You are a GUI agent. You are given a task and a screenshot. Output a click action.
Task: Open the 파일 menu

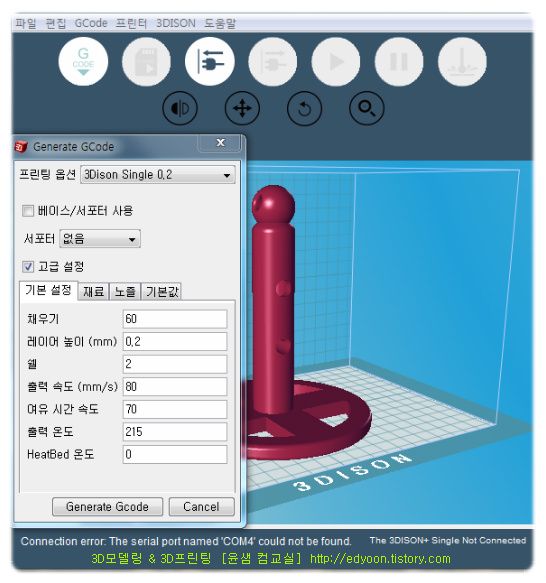[26, 23]
